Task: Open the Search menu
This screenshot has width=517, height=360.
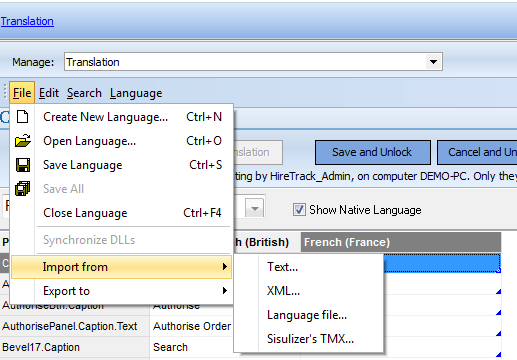Action: [84, 93]
